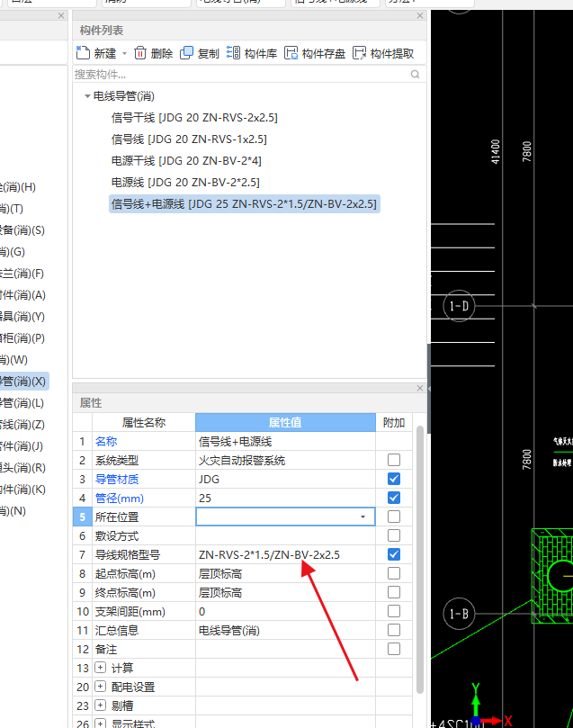Toggle 附加 checkbox for 终点标高(m) row
This screenshot has height=728, width=573.
[x=394, y=592]
